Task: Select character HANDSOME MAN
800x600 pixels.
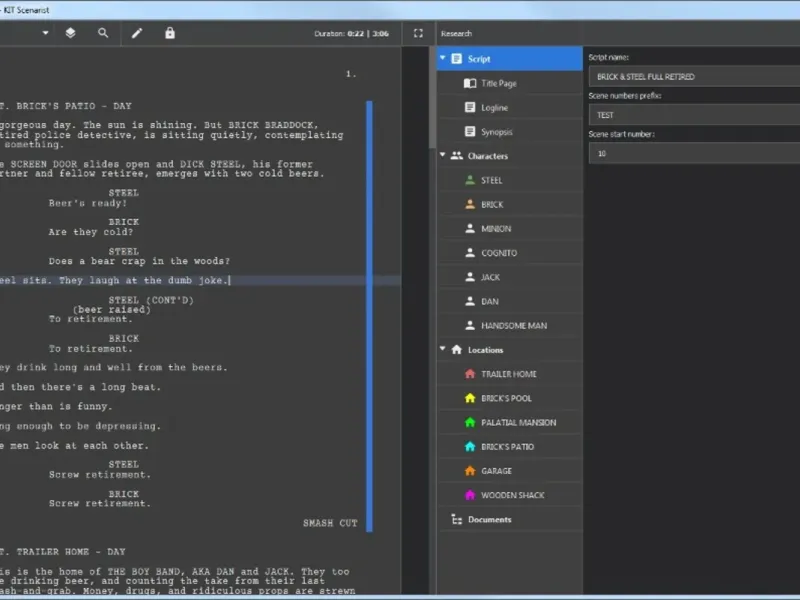Action: point(510,326)
